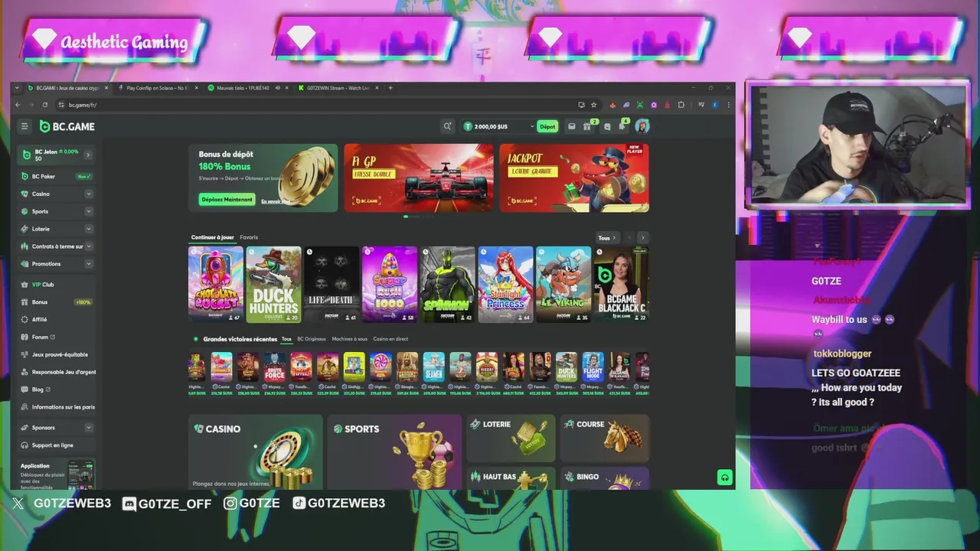
Task: Open the LOTERIE category card
Action: 511,438
